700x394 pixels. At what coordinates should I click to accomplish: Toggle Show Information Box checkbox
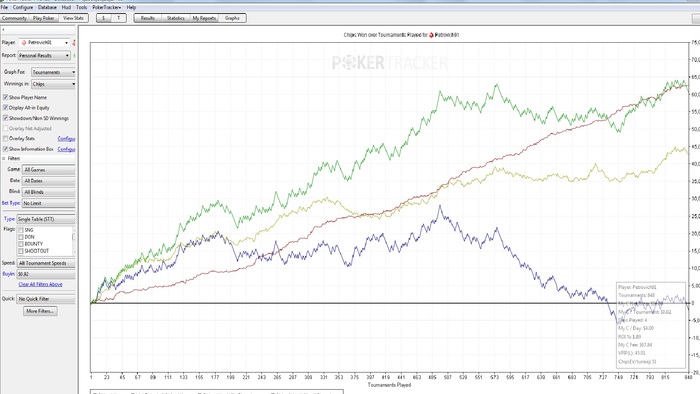[x=5, y=149]
